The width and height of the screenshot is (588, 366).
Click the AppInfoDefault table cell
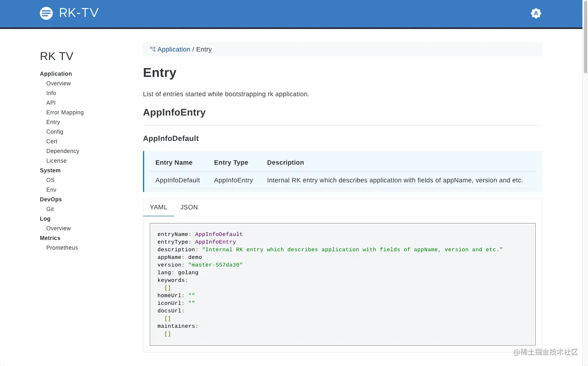tap(178, 180)
